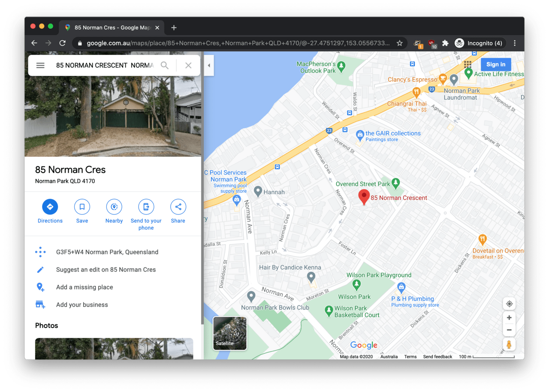Select the 85 Norman Cres browser tab
This screenshot has width=549, height=392.
tap(112, 27)
